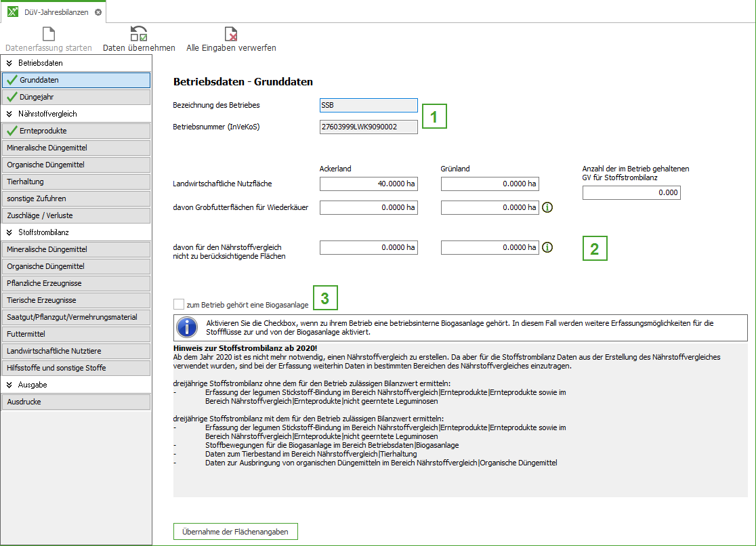Image resolution: width=756 pixels, height=546 pixels.
Task: Open the Düngejahr sidebar item
Action: pos(76,97)
